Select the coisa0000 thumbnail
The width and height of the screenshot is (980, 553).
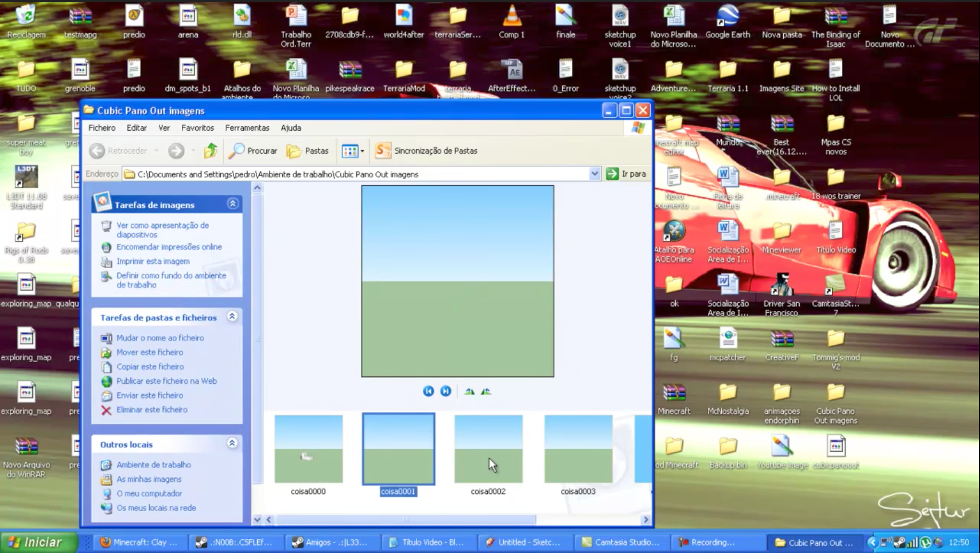click(x=309, y=449)
